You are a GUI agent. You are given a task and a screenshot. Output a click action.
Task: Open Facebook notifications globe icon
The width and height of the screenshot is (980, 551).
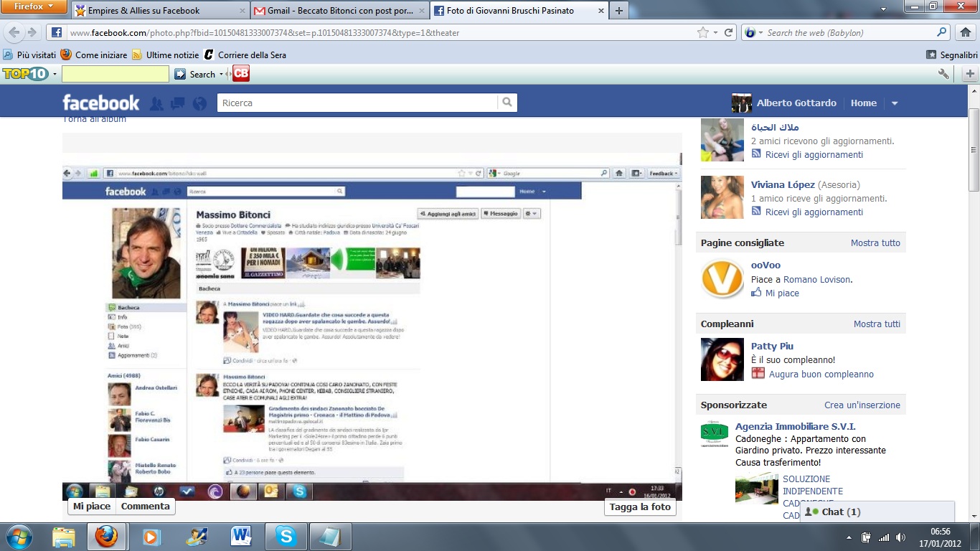click(x=199, y=103)
